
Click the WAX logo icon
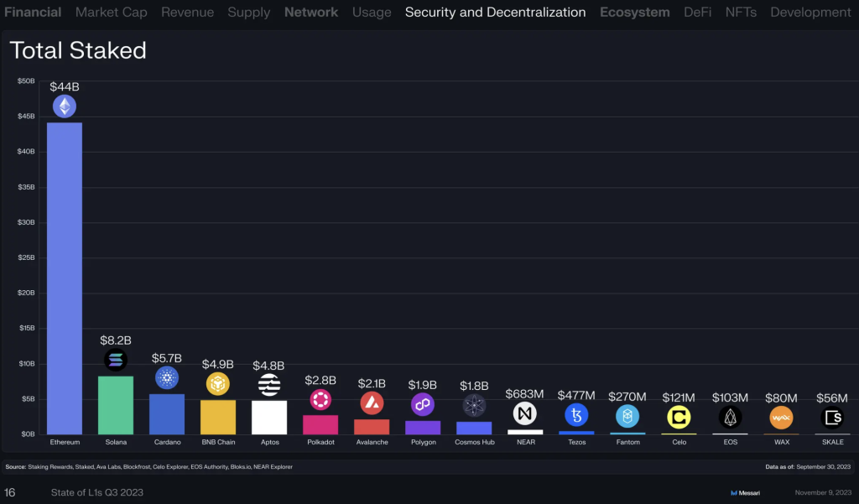(x=781, y=418)
